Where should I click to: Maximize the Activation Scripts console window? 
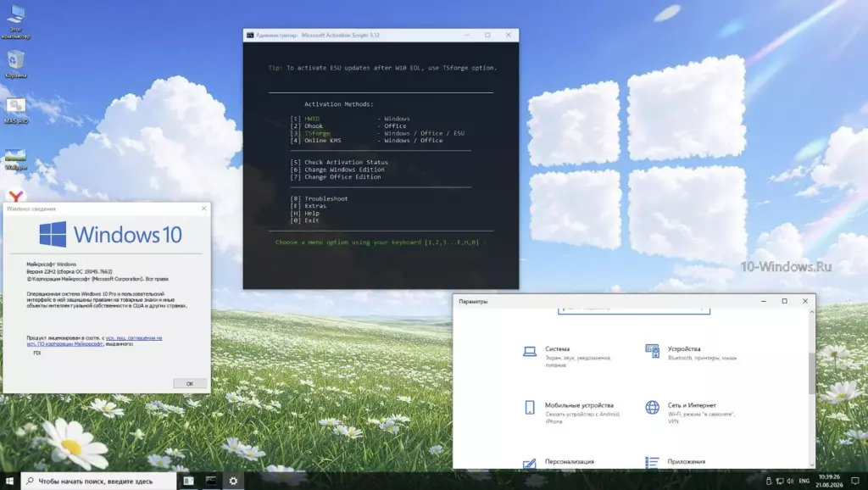(487, 35)
